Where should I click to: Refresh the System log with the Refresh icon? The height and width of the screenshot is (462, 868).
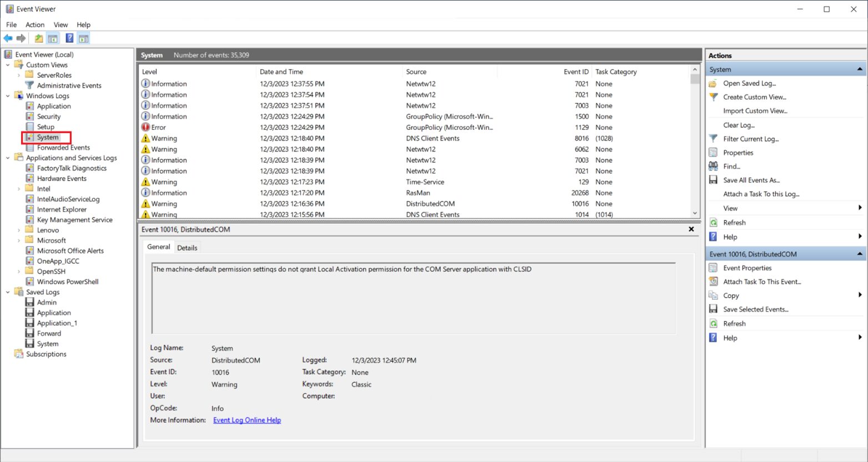[713, 222]
